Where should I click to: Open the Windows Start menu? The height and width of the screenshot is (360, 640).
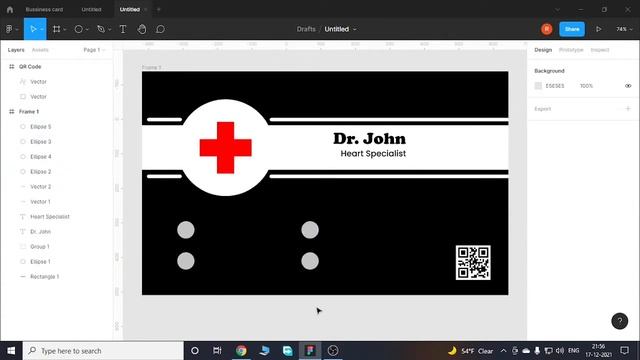coord(11,351)
